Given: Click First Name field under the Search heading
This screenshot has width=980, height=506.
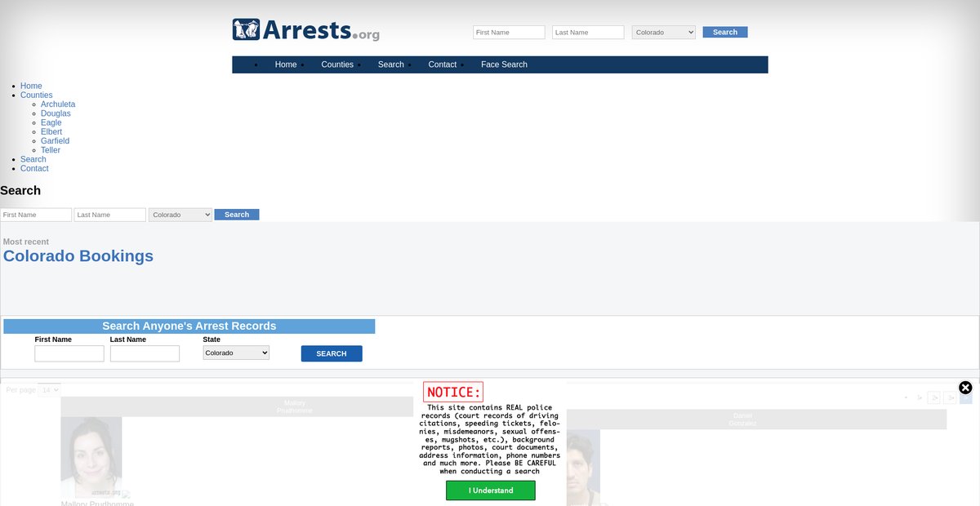Looking at the screenshot, I should [36, 215].
